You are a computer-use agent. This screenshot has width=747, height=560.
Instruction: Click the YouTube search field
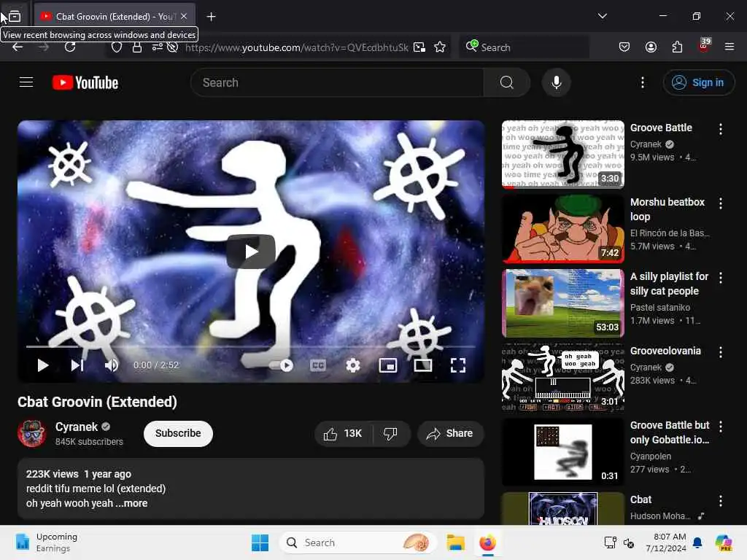pyautogui.click(x=337, y=83)
